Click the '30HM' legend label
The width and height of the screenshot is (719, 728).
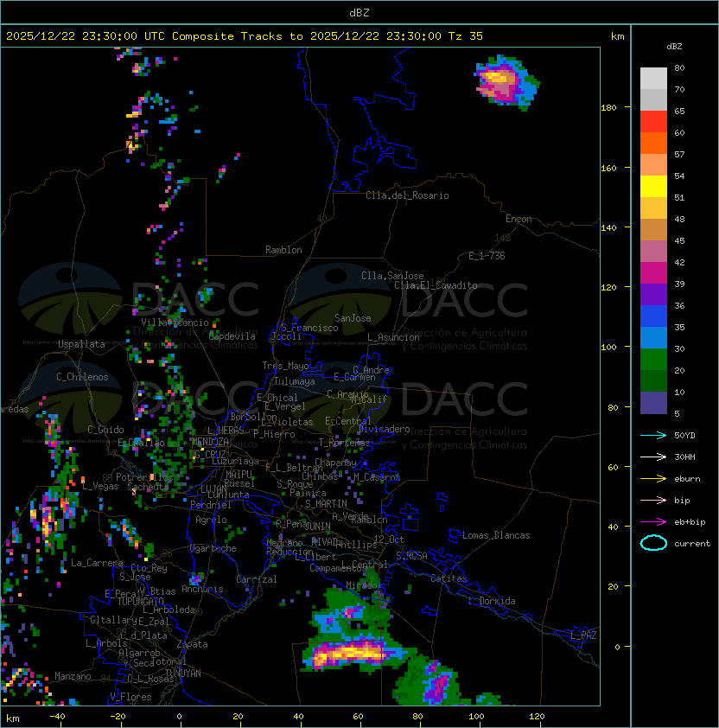684,457
